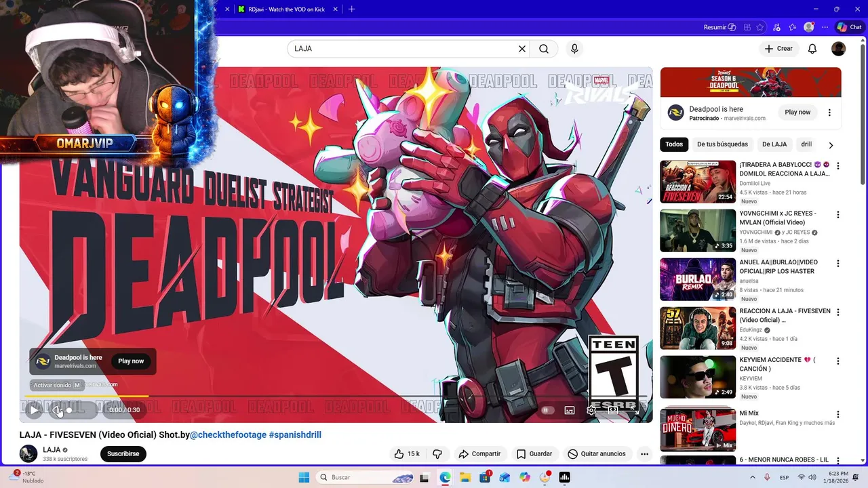Add this page to favorites star
The width and height of the screenshot is (868, 488).
coord(760,27)
